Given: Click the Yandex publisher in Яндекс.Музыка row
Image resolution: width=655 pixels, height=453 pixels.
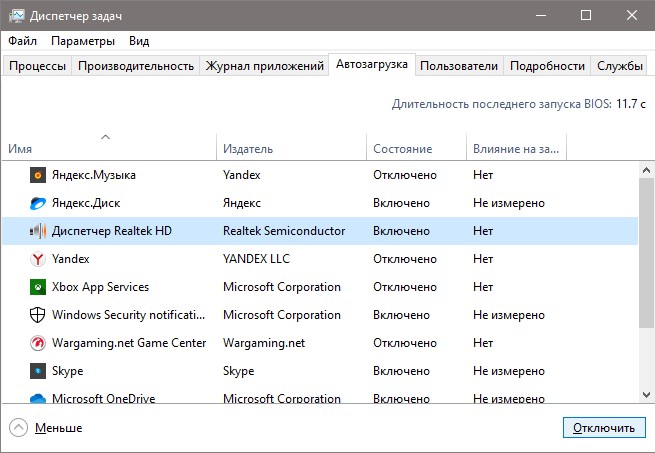Looking at the screenshot, I should tap(241, 175).
